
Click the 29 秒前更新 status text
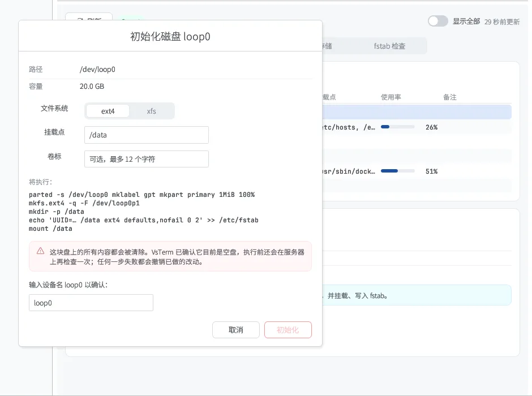coord(502,21)
